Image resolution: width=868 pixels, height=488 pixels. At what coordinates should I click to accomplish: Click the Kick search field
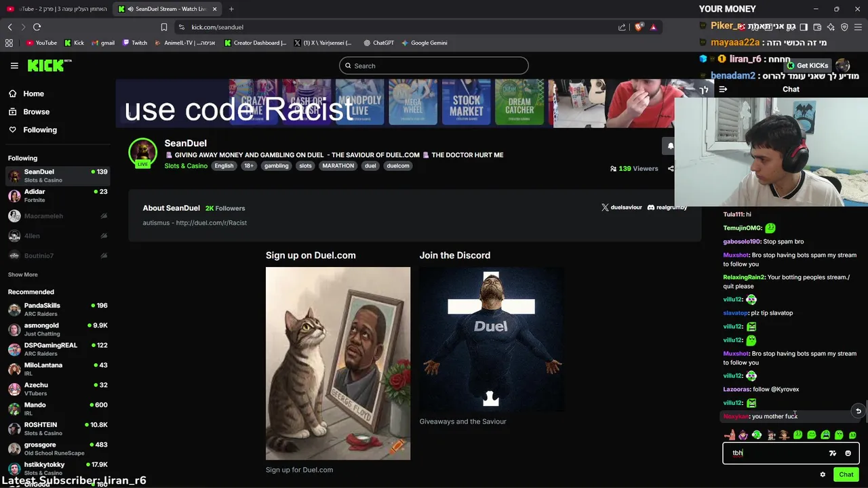[434, 66]
